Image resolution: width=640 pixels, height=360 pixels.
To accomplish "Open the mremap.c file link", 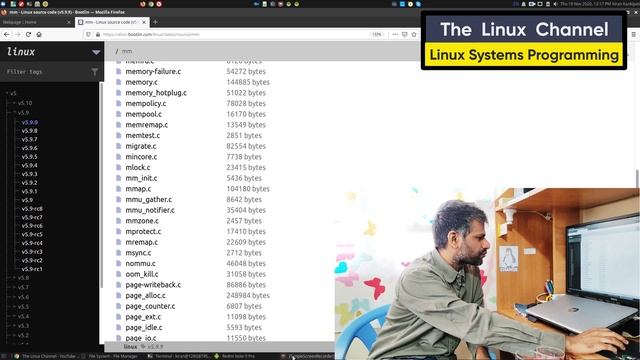I will tap(141, 242).
